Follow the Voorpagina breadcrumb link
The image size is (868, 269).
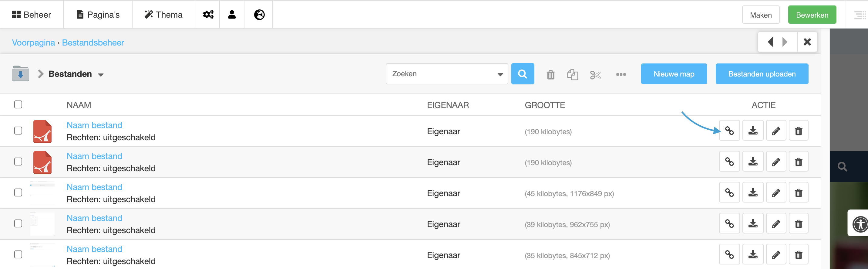[x=33, y=43]
